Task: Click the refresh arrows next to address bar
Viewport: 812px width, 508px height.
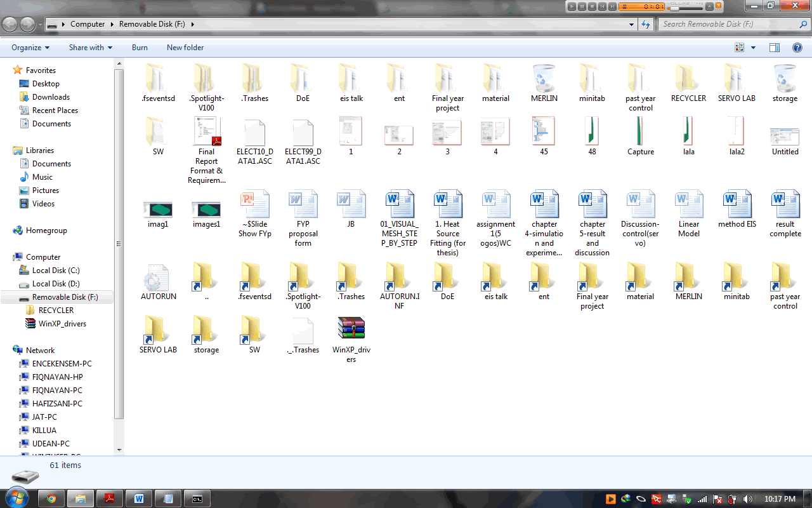Action: click(x=646, y=24)
